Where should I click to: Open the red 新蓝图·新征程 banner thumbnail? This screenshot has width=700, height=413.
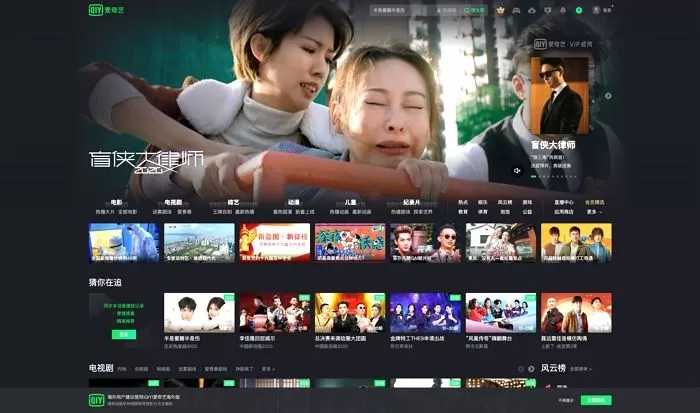coord(275,242)
